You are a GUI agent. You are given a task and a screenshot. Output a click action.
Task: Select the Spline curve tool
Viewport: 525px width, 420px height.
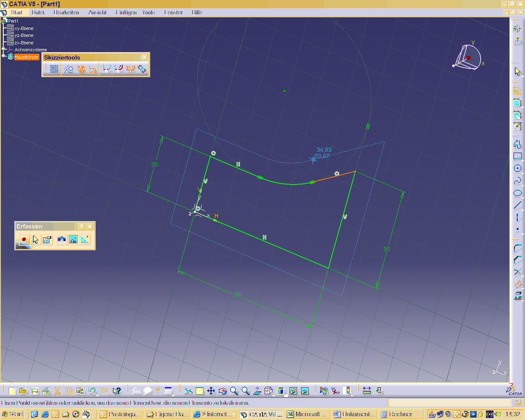pos(518,180)
